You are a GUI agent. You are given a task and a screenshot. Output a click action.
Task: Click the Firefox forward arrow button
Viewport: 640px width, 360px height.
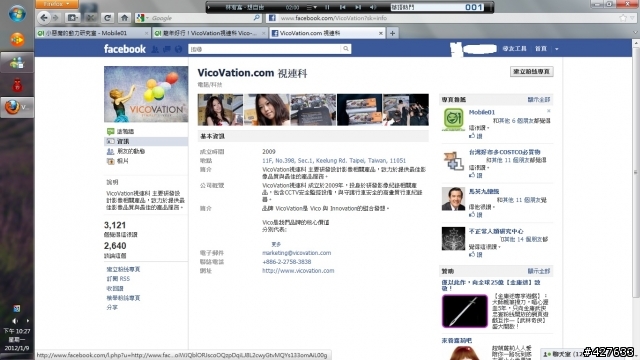coord(56,18)
